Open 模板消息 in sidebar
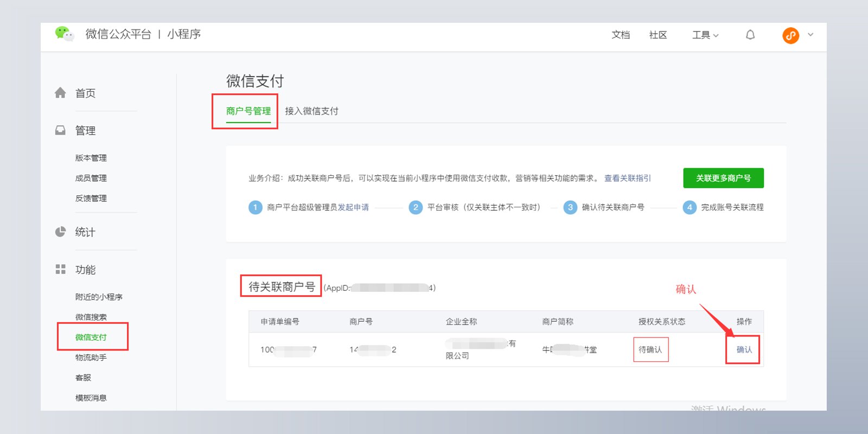The image size is (868, 434). coord(91,398)
